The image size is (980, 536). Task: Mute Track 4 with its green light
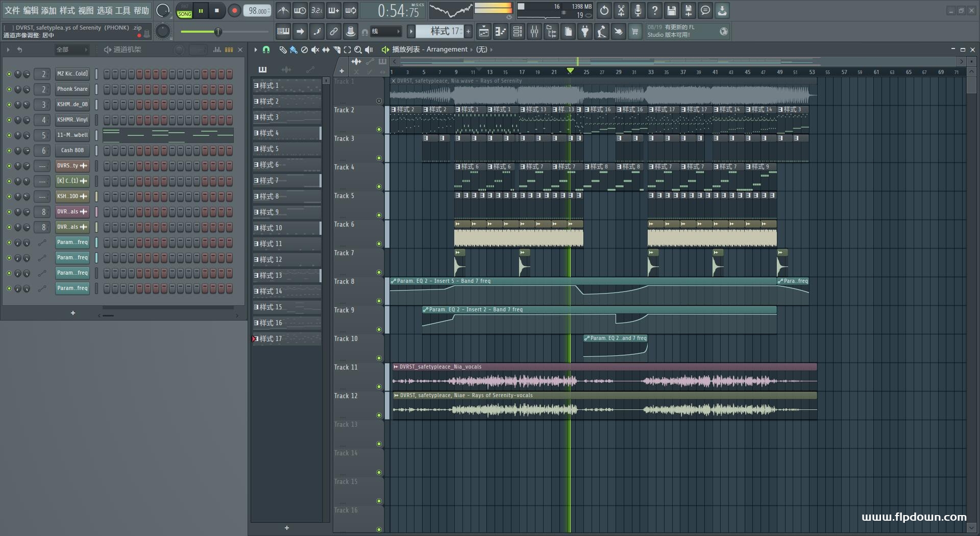(x=379, y=186)
